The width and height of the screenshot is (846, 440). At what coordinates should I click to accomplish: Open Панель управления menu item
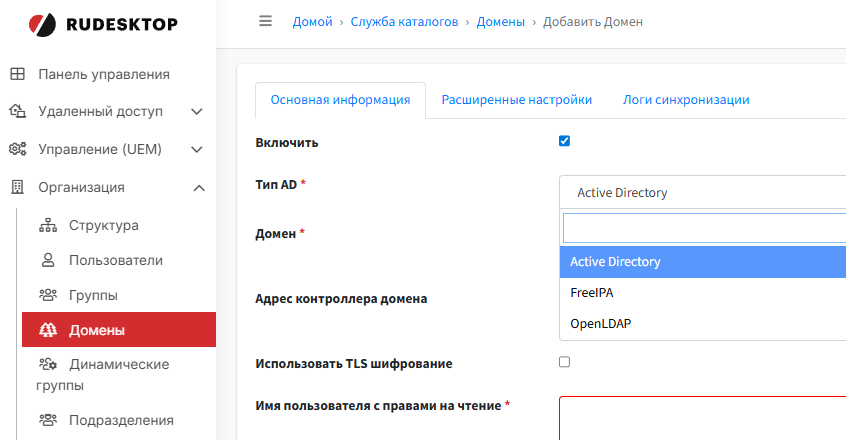[104, 74]
